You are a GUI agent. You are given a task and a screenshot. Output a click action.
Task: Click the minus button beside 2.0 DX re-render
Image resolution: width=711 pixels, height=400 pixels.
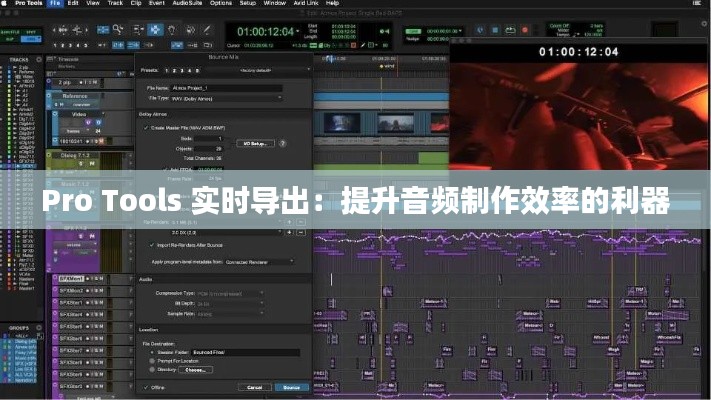(301, 232)
